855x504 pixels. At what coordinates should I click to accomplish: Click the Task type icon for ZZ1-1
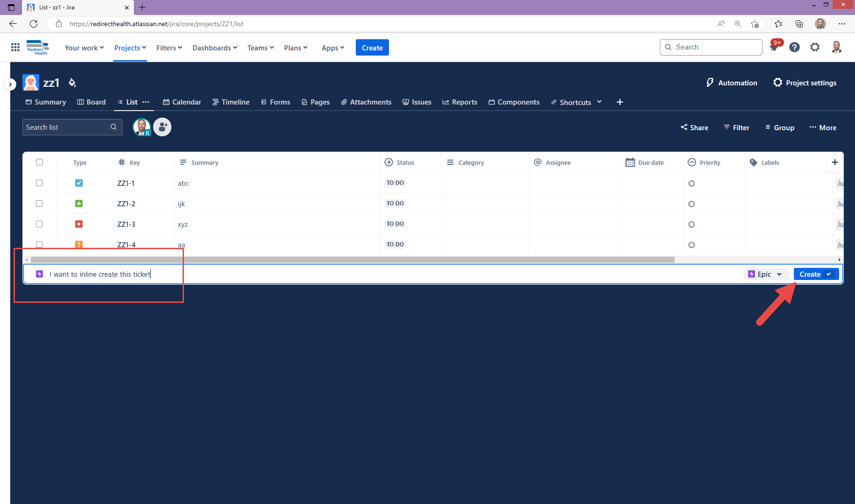(x=79, y=183)
